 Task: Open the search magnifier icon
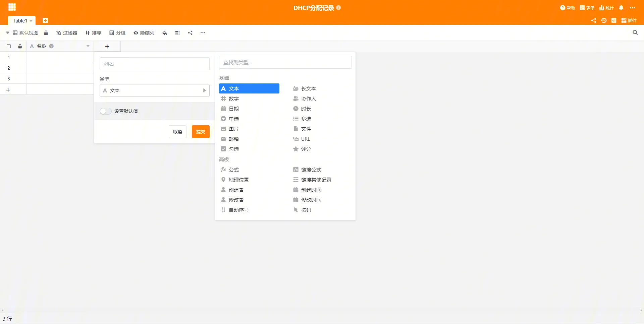coord(635,33)
